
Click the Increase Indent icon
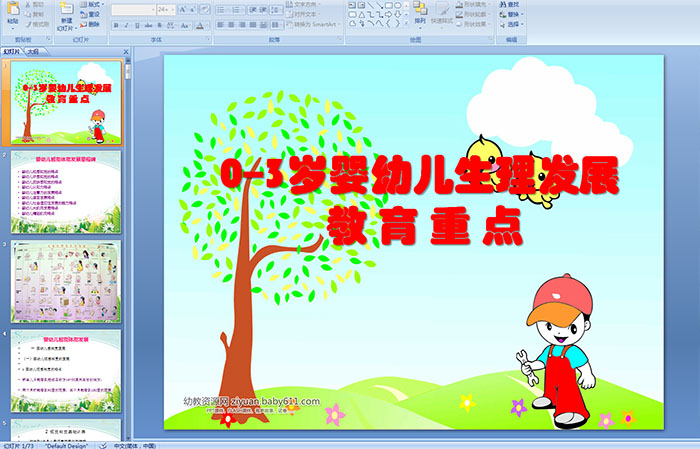click(264, 10)
